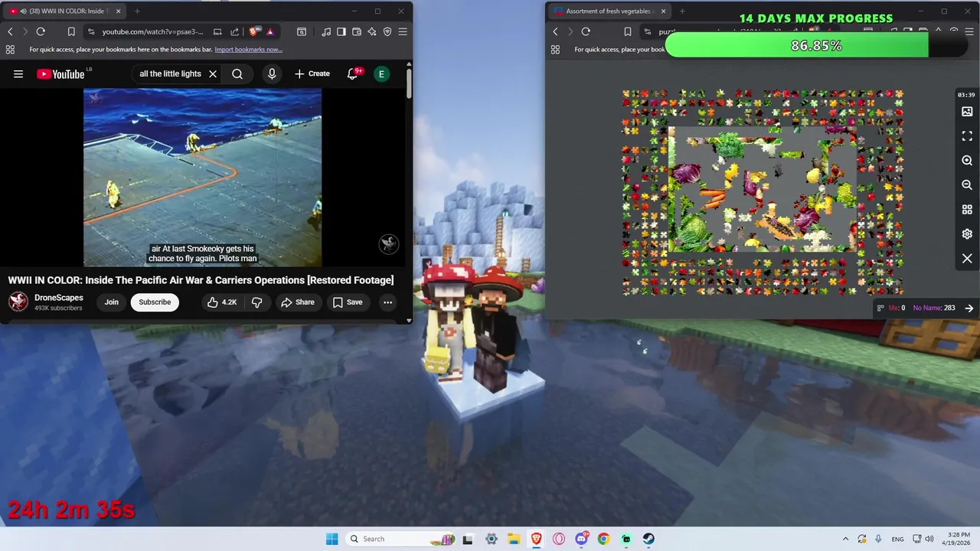Screen dimensions: 980x551
Task: Show puzzle preview image icon
Action: click(x=967, y=112)
